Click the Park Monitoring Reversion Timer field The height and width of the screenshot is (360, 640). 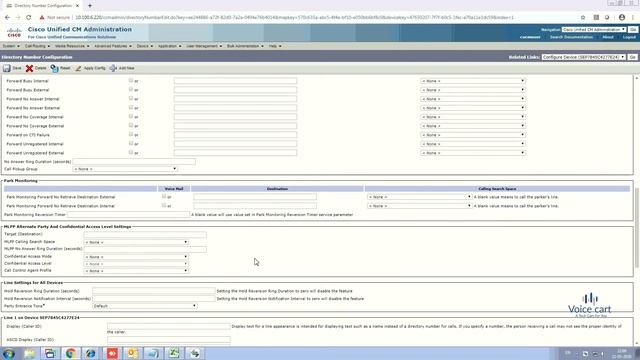[x=129, y=214]
